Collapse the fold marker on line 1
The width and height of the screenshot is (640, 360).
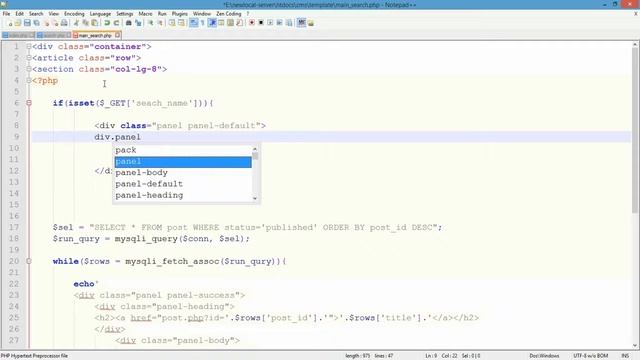pos(29,47)
